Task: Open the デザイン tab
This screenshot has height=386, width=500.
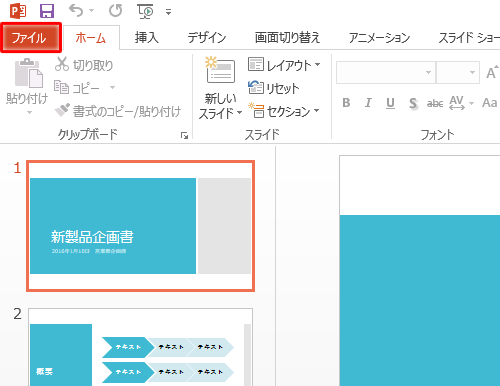Action: coord(207,38)
